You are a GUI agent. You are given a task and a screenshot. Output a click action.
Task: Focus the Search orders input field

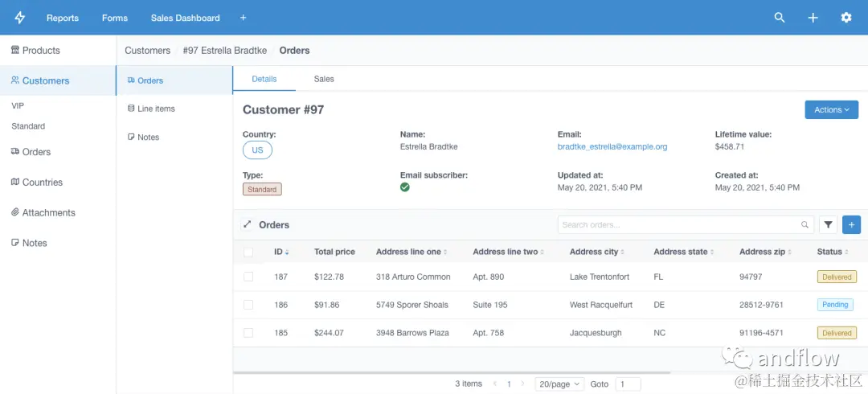[686, 224]
